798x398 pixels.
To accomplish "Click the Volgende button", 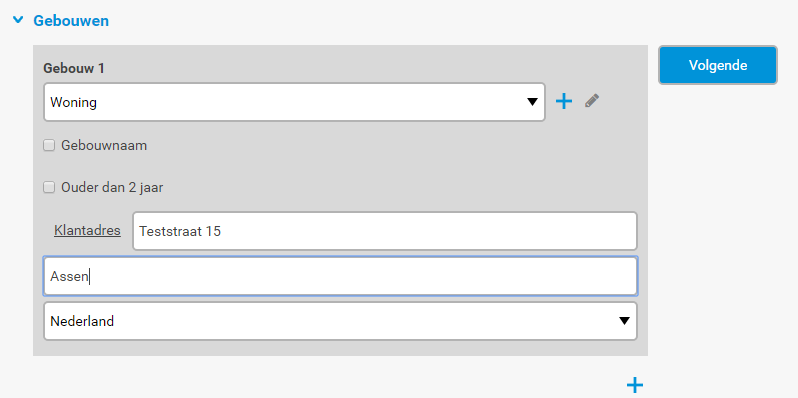I will click(718, 65).
